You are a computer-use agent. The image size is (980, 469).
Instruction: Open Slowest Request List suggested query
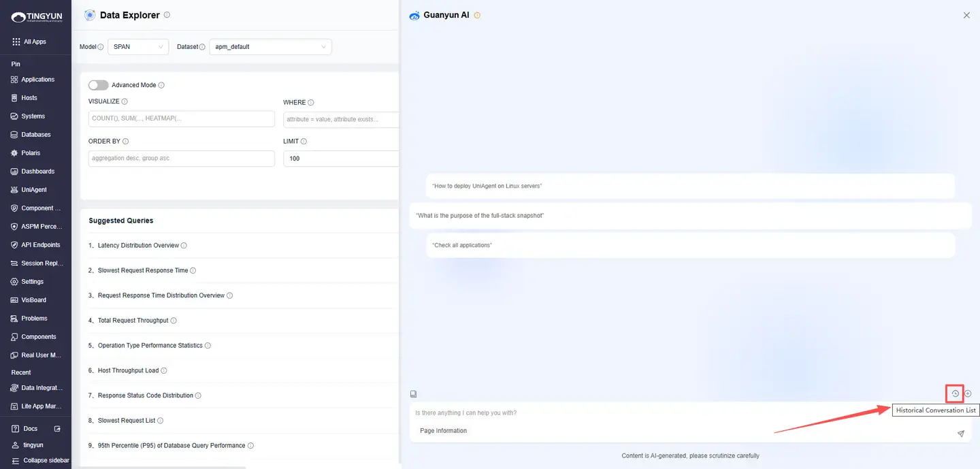[126, 421]
